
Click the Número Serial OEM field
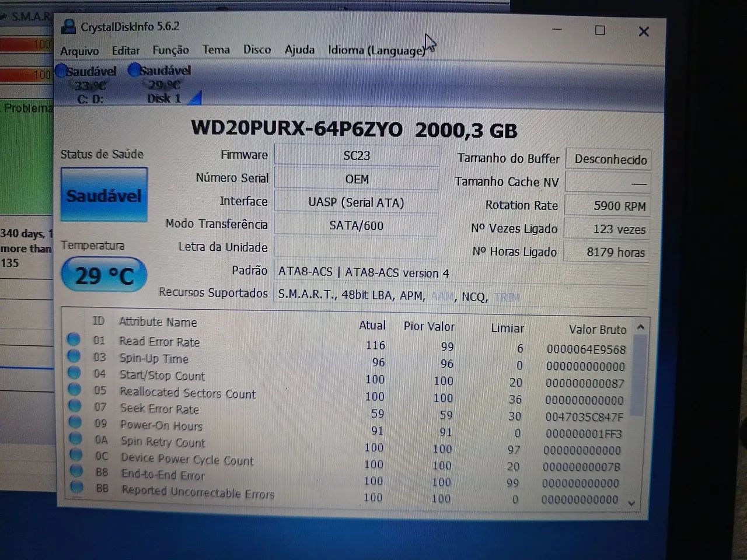pyautogui.click(x=356, y=178)
